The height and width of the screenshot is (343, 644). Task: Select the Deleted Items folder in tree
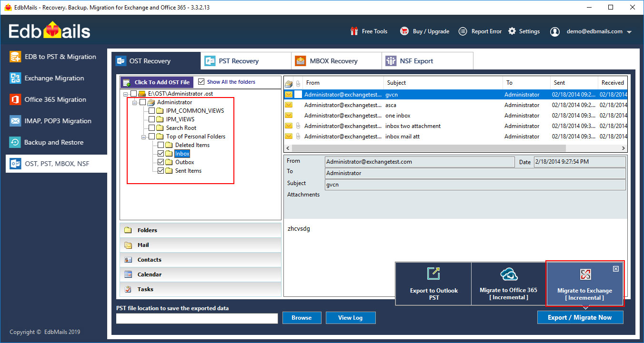(192, 145)
